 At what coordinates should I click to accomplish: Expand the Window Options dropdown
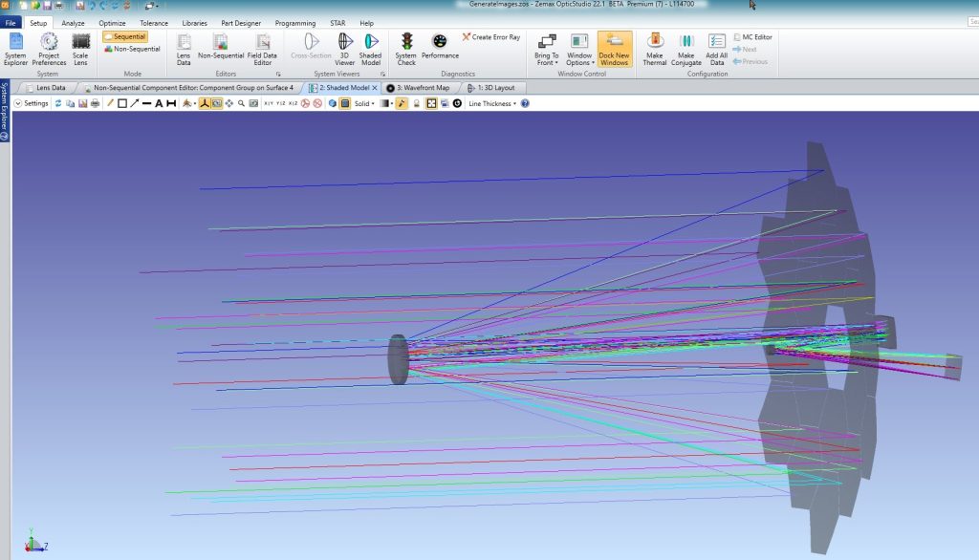580,50
